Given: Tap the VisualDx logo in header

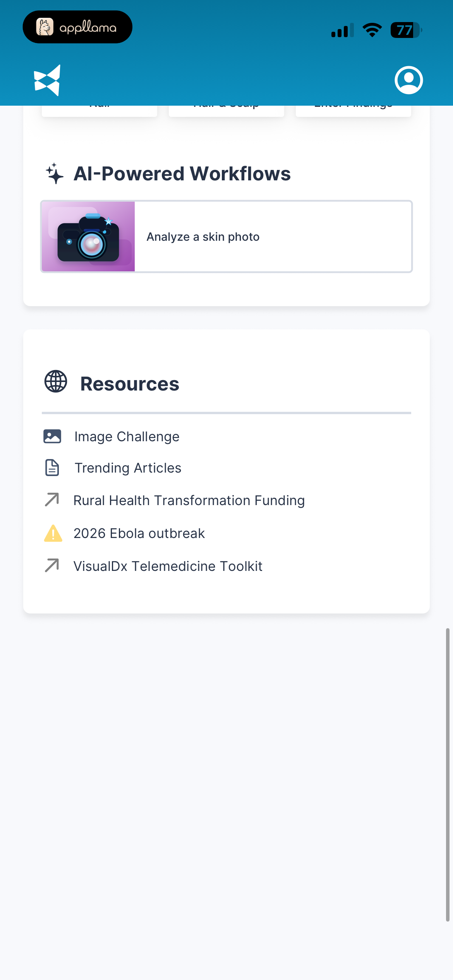Looking at the screenshot, I should 47,80.
